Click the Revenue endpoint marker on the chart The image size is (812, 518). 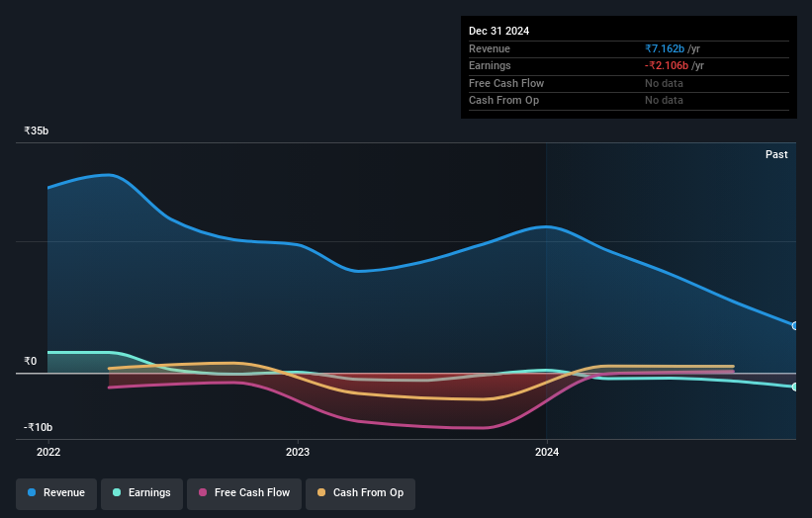pyautogui.click(x=795, y=325)
